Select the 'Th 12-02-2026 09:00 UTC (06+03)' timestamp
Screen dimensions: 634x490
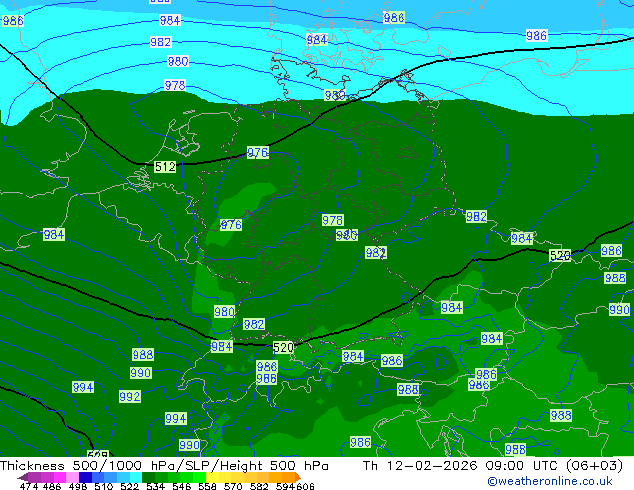493,466
